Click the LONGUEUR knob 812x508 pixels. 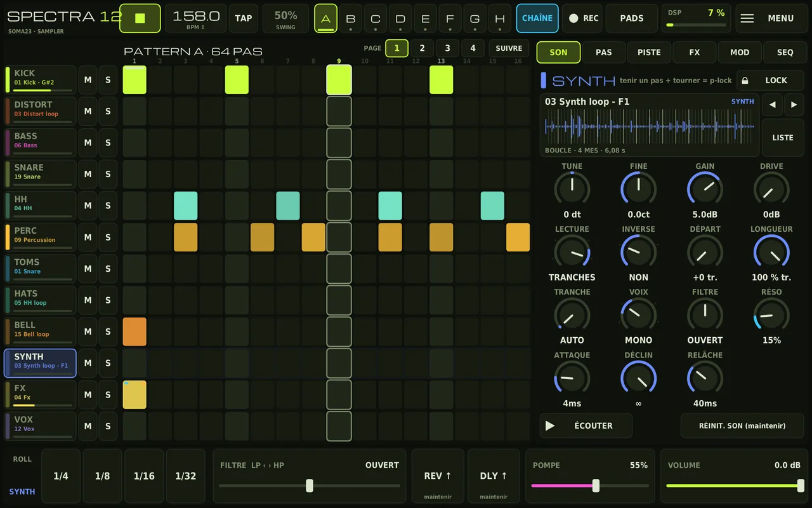click(x=771, y=252)
